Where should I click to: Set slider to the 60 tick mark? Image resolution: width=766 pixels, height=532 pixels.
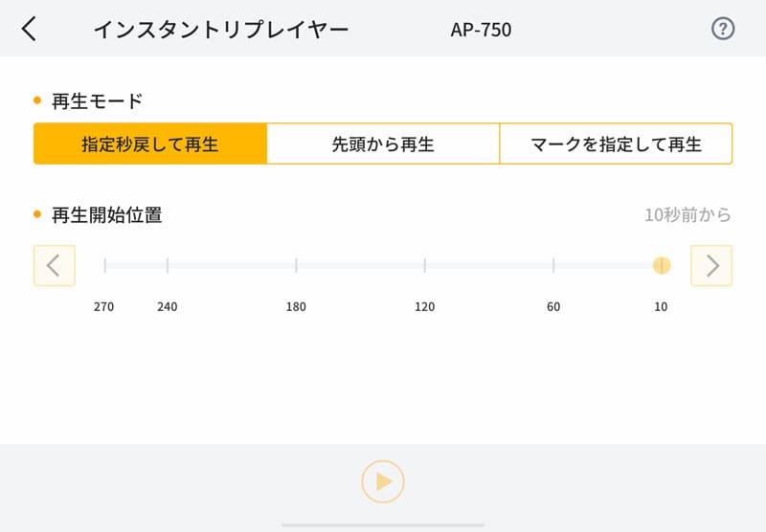(553, 265)
